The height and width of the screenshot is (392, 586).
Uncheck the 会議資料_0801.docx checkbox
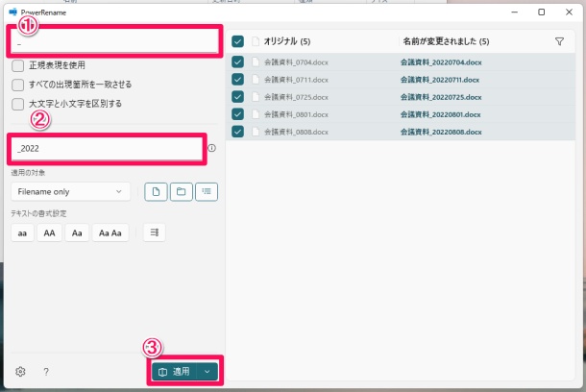pos(237,114)
